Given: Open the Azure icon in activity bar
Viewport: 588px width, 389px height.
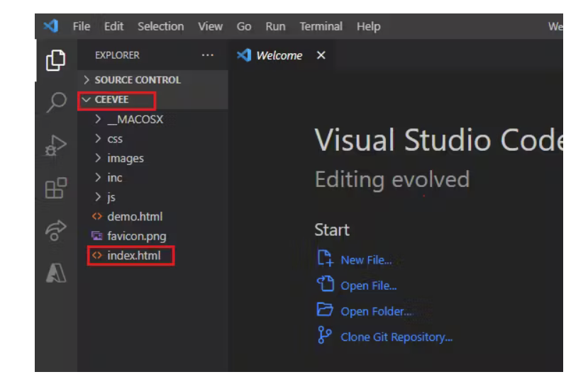Looking at the screenshot, I should [55, 273].
